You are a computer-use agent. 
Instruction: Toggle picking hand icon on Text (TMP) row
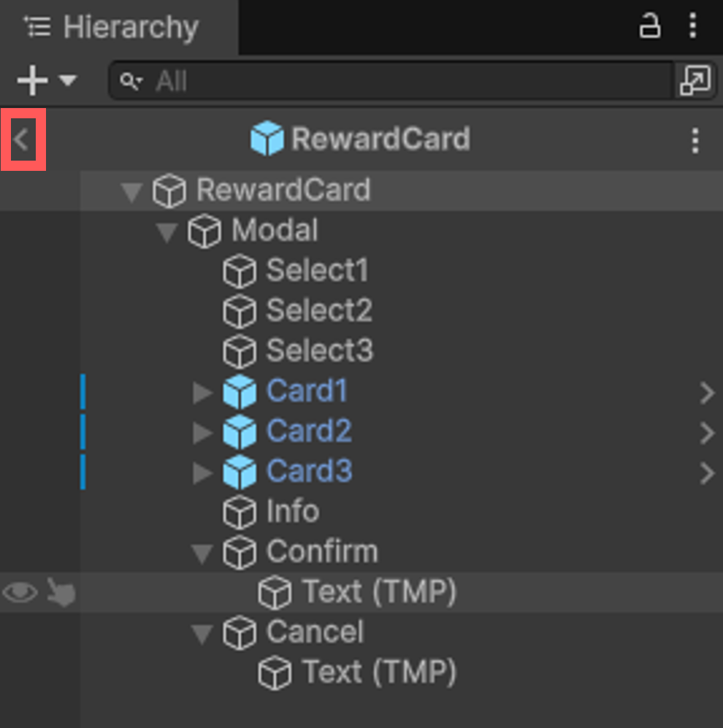[x=61, y=592]
